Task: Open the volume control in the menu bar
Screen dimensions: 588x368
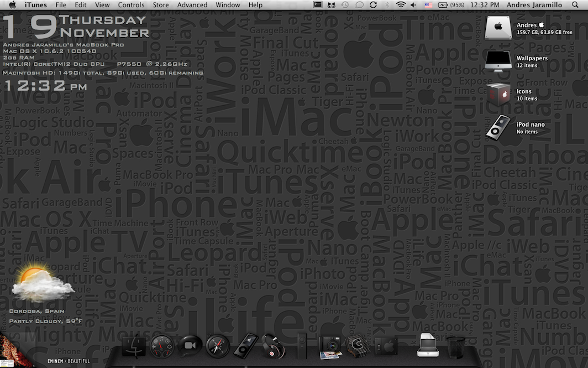Action: (x=413, y=5)
